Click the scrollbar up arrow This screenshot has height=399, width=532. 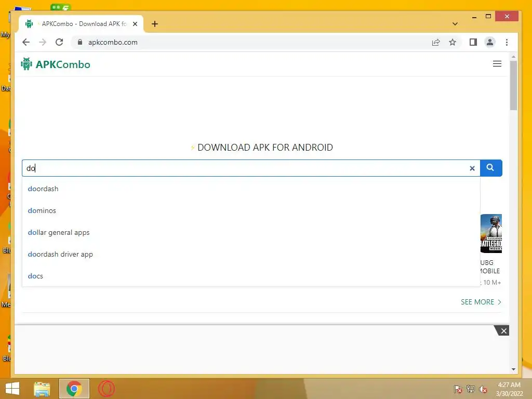pos(513,56)
